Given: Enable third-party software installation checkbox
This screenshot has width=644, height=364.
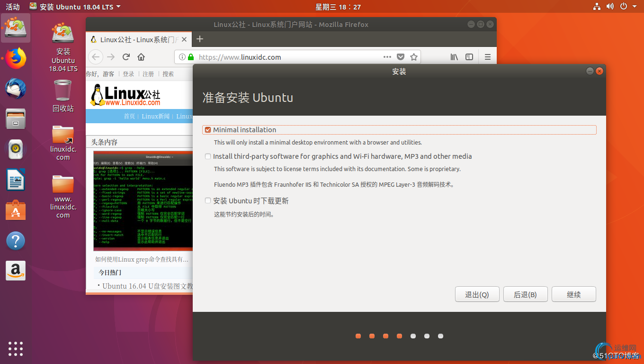Looking at the screenshot, I should [208, 156].
